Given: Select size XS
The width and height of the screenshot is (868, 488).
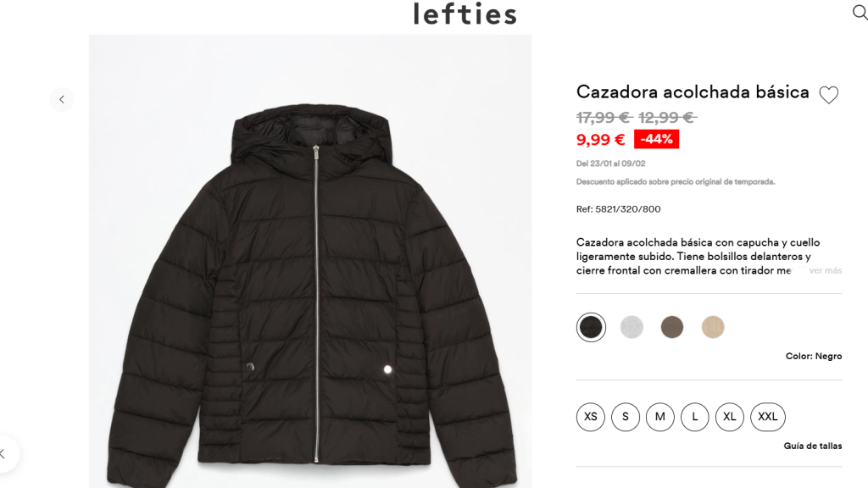Looking at the screenshot, I should click(591, 417).
